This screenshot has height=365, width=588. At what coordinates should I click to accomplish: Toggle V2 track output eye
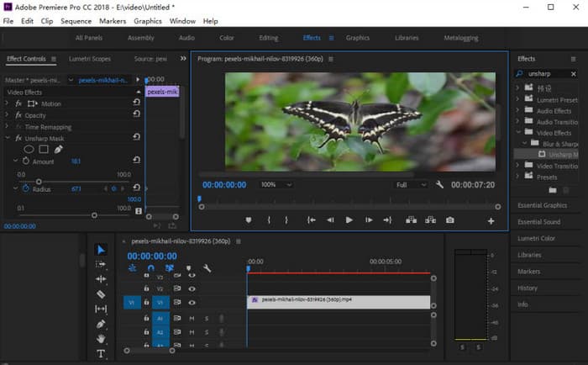[192, 288]
